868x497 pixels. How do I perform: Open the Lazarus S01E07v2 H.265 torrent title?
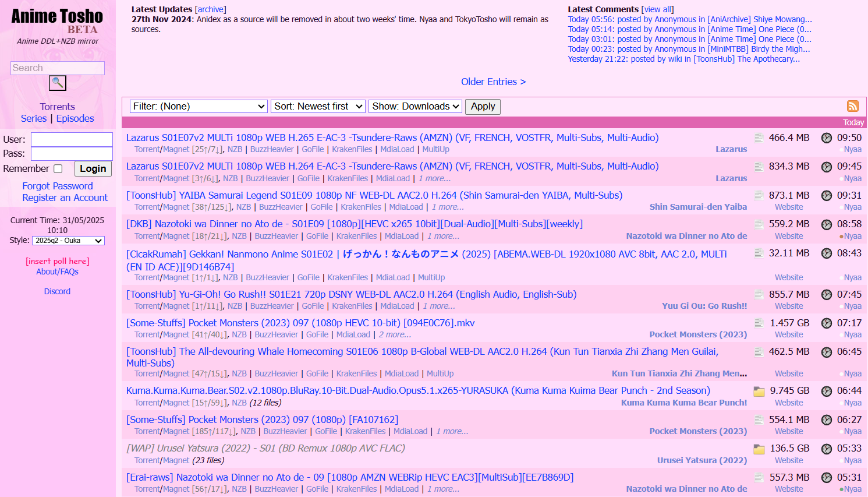(392, 138)
